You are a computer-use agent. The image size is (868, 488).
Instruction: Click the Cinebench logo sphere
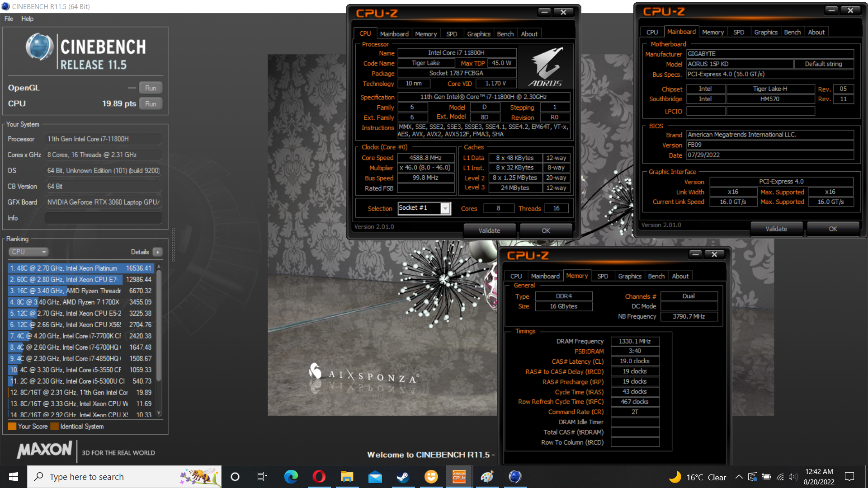[x=40, y=47]
